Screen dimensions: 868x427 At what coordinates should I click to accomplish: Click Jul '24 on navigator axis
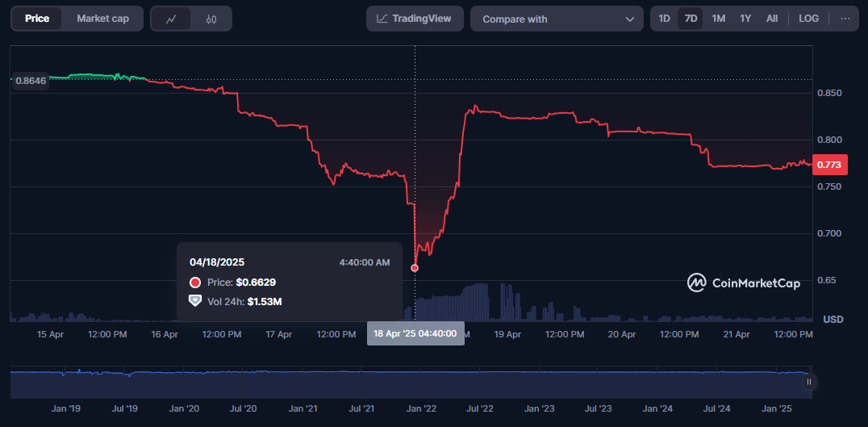(717, 408)
